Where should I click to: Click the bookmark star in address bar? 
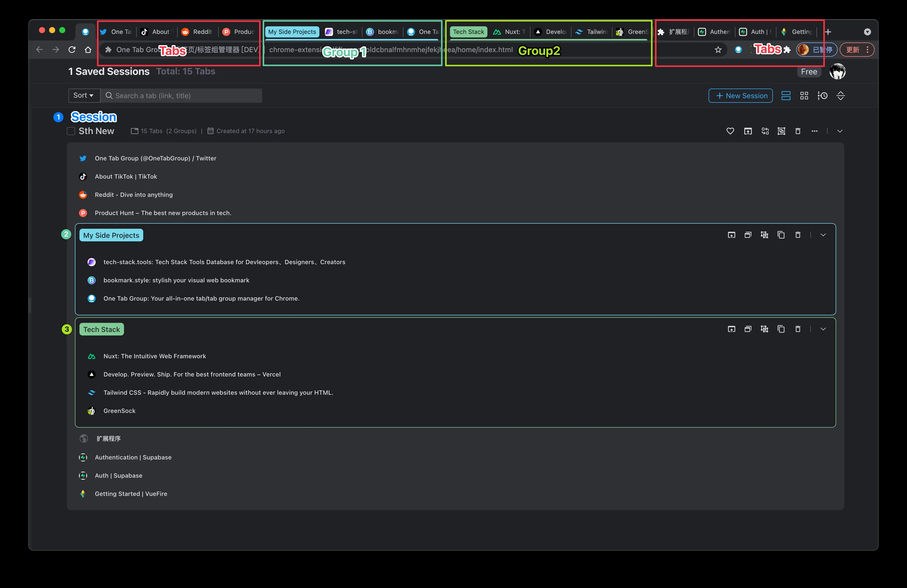click(x=718, y=50)
